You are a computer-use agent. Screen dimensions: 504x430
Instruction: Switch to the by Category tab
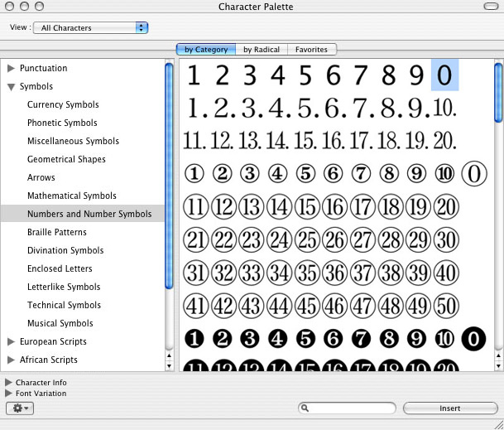pos(206,49)
